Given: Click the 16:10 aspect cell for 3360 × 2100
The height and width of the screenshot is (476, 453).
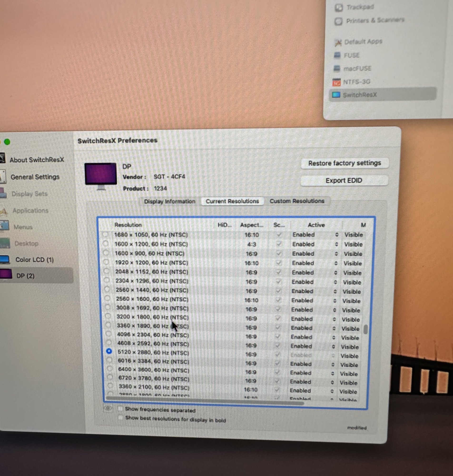Looking at the screenshot, I should pos(251,390).
